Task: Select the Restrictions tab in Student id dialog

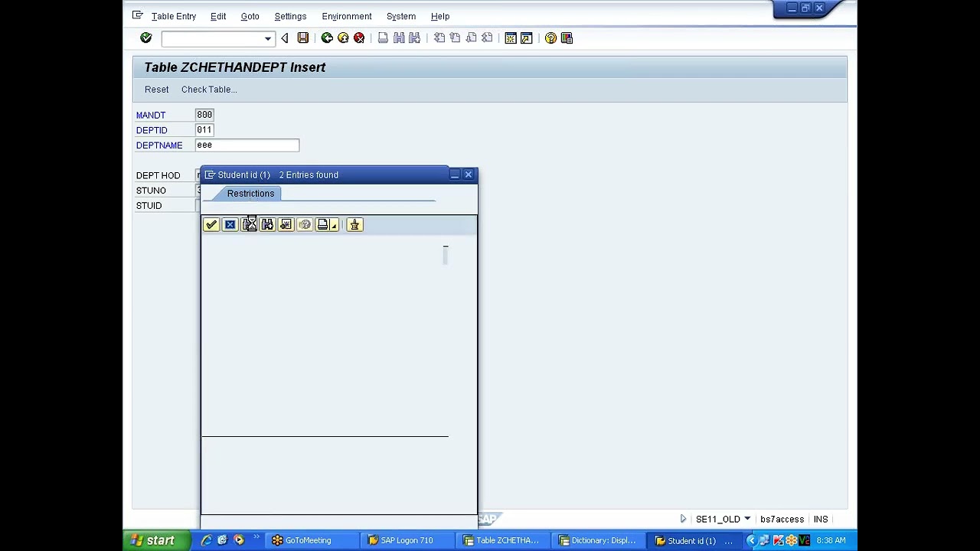Action: 250,194
